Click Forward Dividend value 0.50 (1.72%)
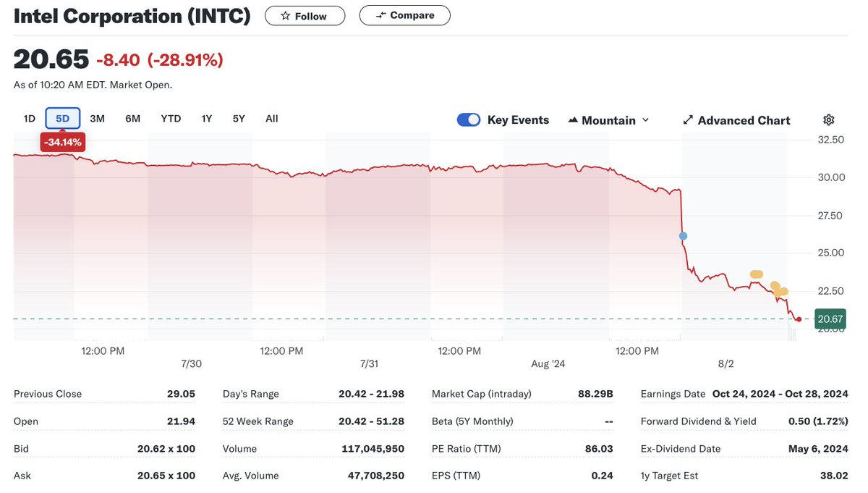 818,421
